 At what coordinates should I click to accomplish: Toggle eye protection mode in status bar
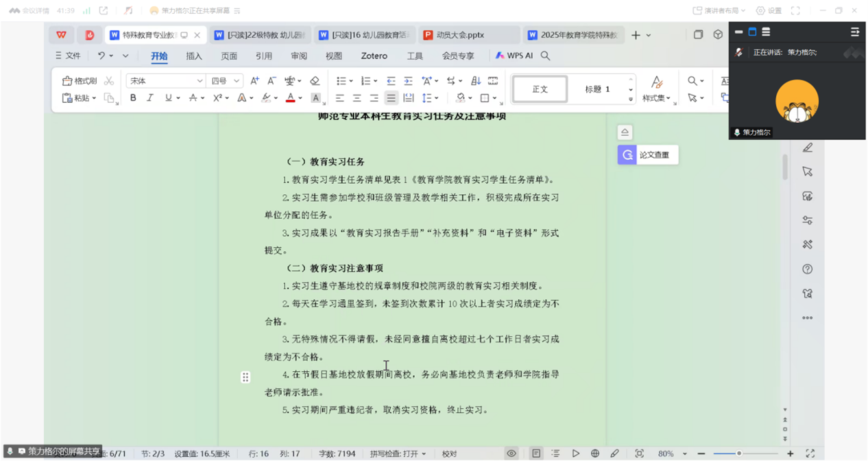click(x=511, y=453)
